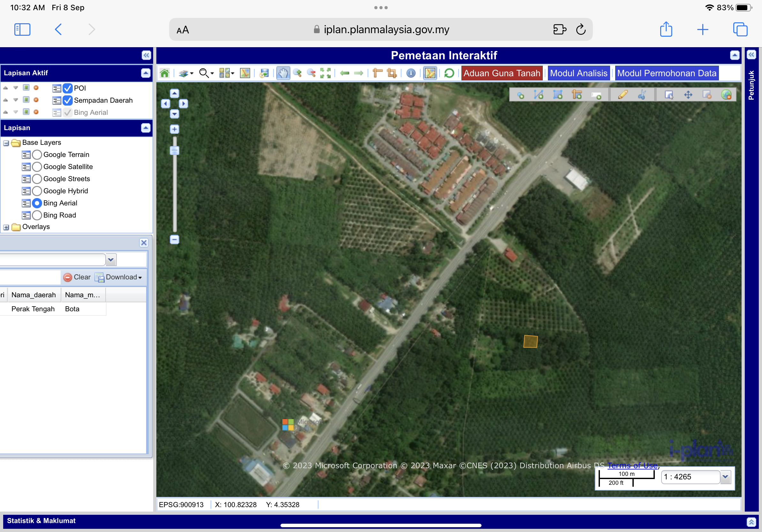
Task: Click the Clear button
Action: [77, 277]
